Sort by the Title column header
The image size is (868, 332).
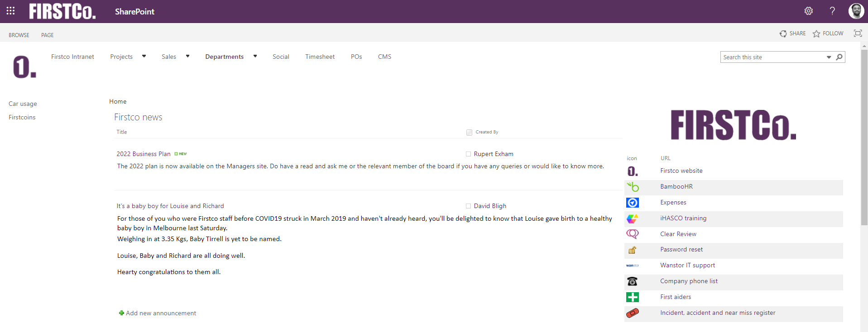click(122, 132)
